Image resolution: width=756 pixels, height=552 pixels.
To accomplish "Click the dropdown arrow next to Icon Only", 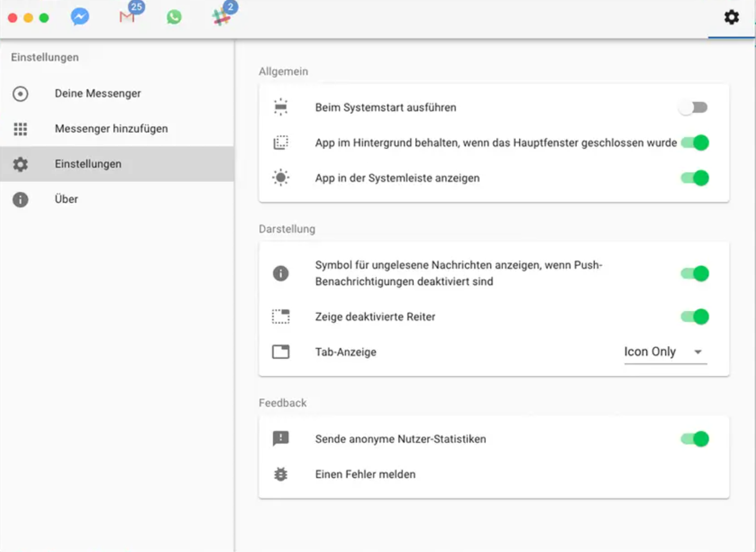I will (698, 352).
